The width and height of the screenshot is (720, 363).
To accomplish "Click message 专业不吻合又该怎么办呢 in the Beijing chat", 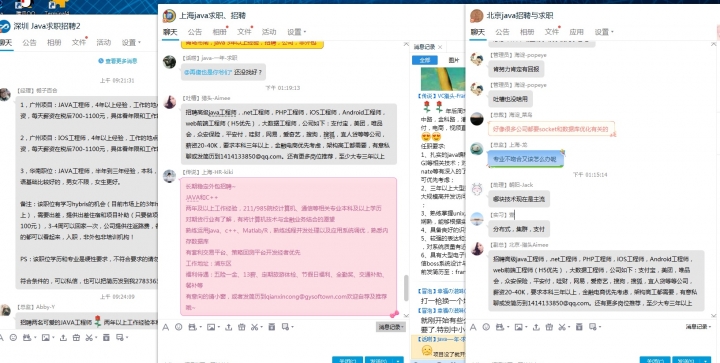I will (525, 159).
